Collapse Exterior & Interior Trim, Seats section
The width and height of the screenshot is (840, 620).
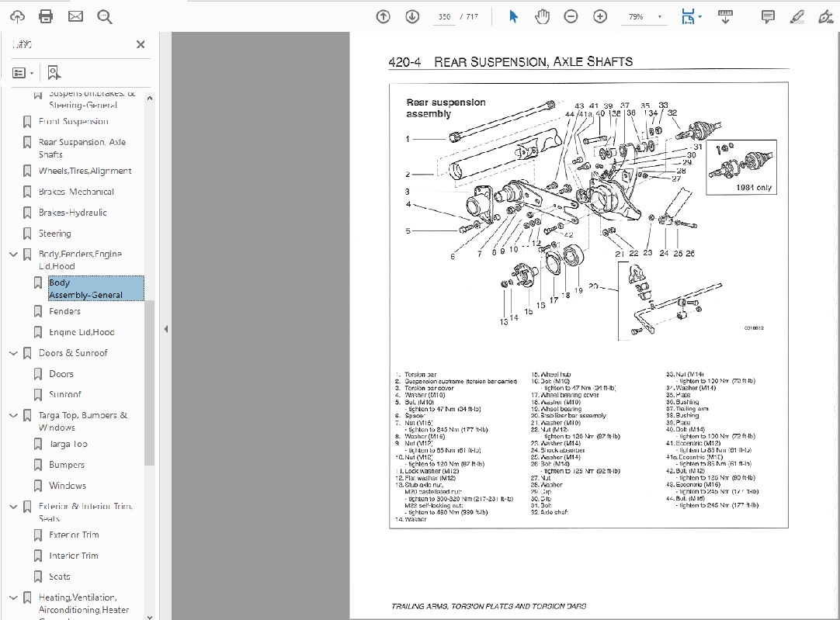tap(13, 506)
